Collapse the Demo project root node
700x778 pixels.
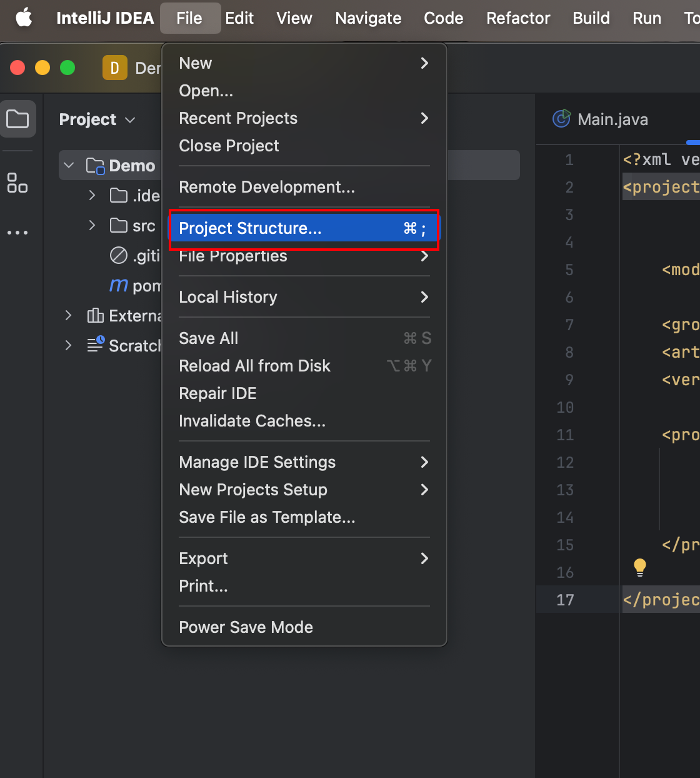pyautogui.click(x=69, y=166)
